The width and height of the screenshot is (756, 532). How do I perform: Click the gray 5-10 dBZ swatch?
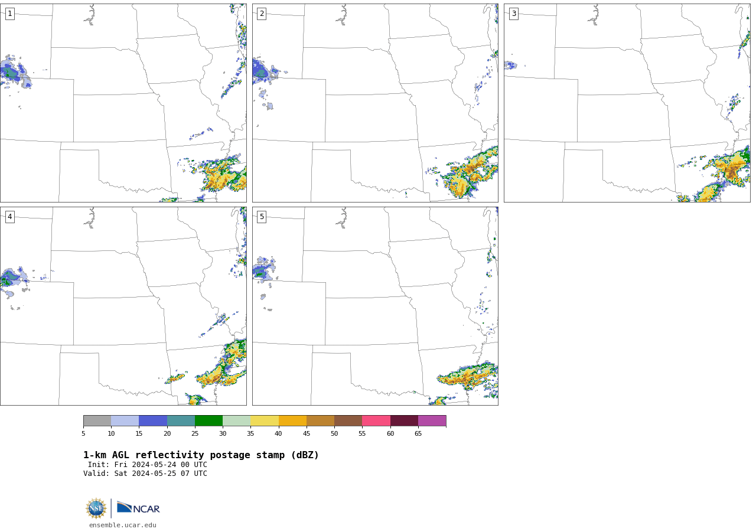pyautogui.click(x=97, y=421)
